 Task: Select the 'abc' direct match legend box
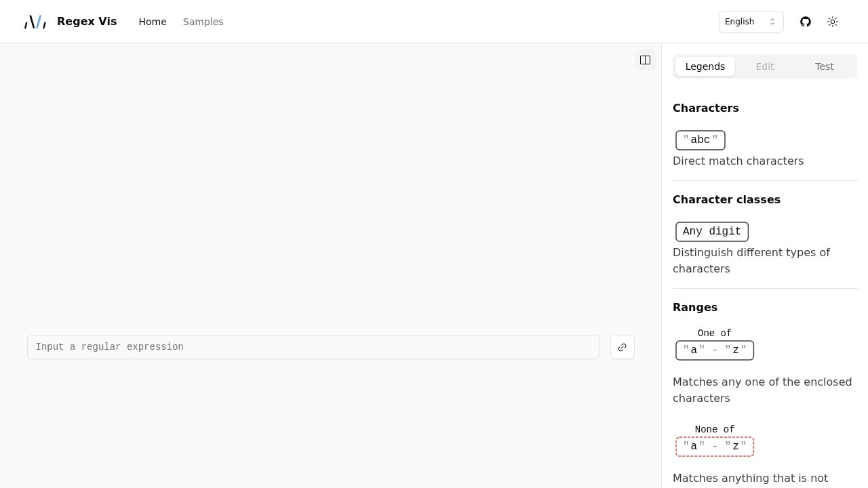tap(701, 140)
